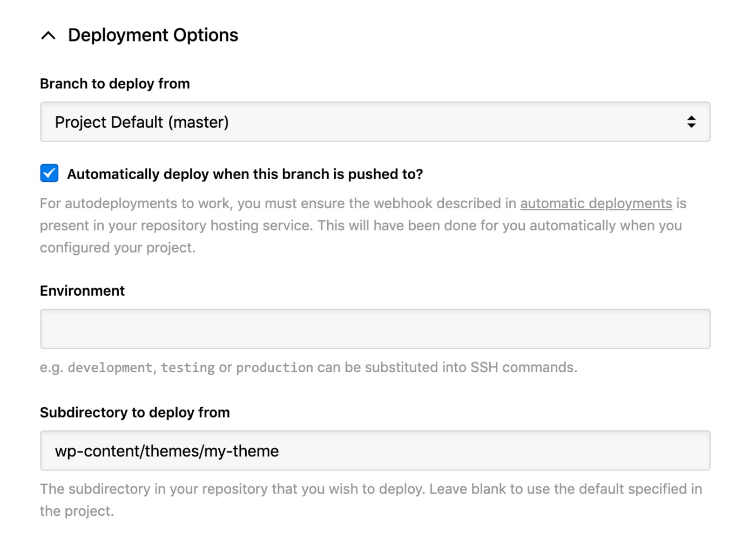Viewport: 756px width, 539px height.
Task: Collapse the Deployment Options section chevron
Action: (49, 36)
